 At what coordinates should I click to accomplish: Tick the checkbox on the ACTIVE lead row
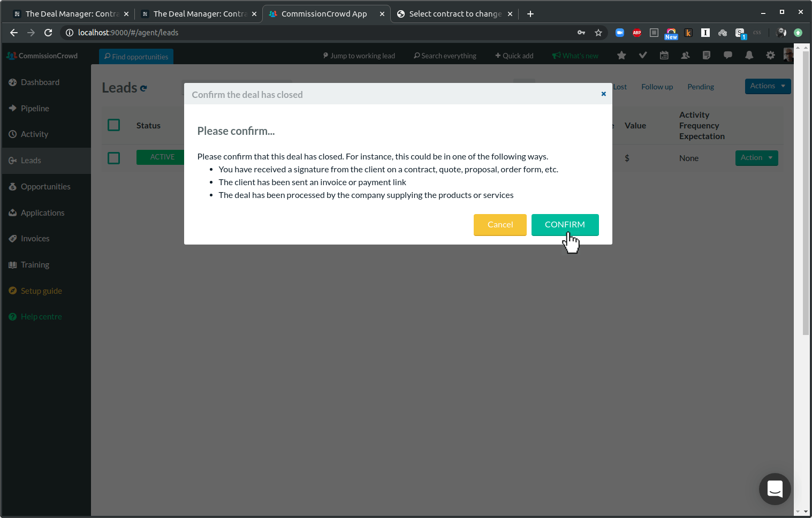pyautogui.click(x=114, y=158)
